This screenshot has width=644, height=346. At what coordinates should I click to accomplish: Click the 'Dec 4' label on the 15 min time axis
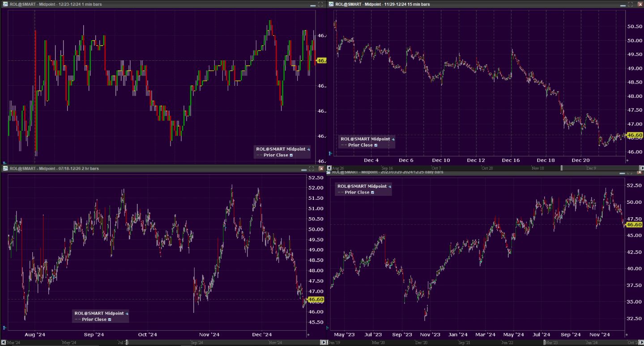point(371,160)
